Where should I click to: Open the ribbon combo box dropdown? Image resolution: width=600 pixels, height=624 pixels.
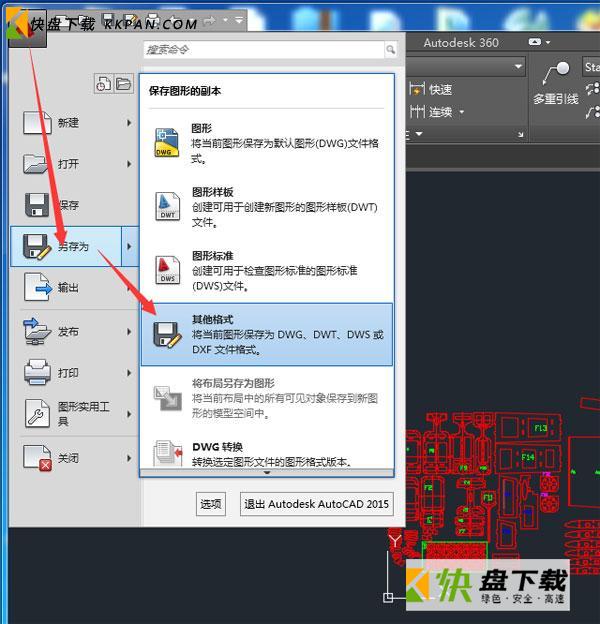(x=518, y=66)
